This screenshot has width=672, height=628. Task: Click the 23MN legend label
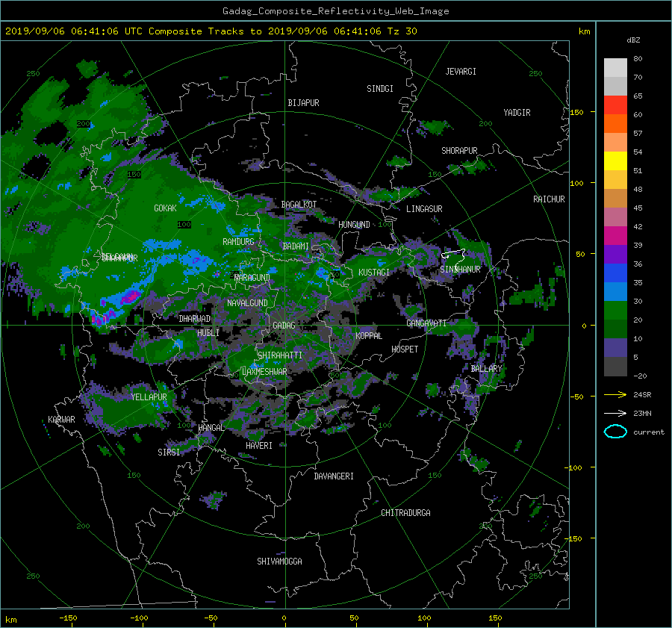[642, 414]
